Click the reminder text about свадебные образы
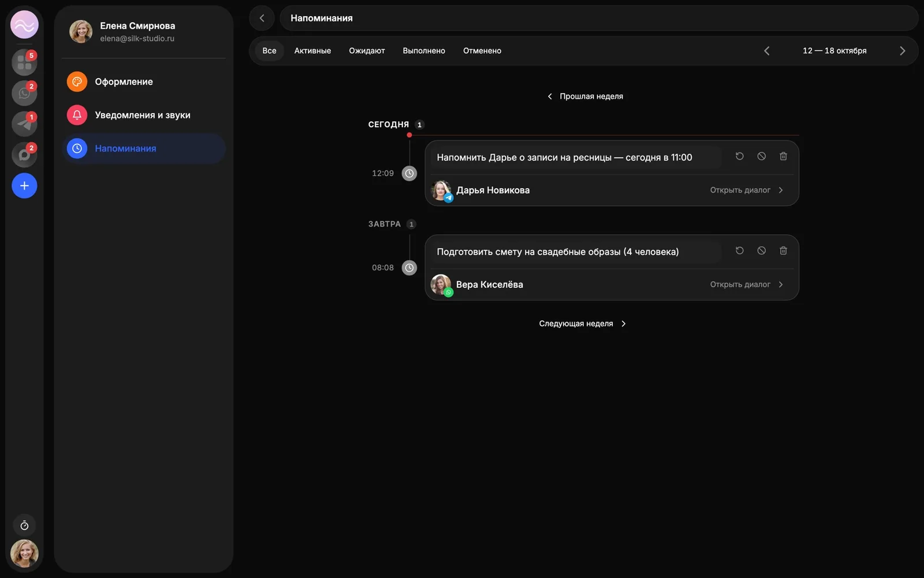Viewport: 924px width, 578px height. 558,252
